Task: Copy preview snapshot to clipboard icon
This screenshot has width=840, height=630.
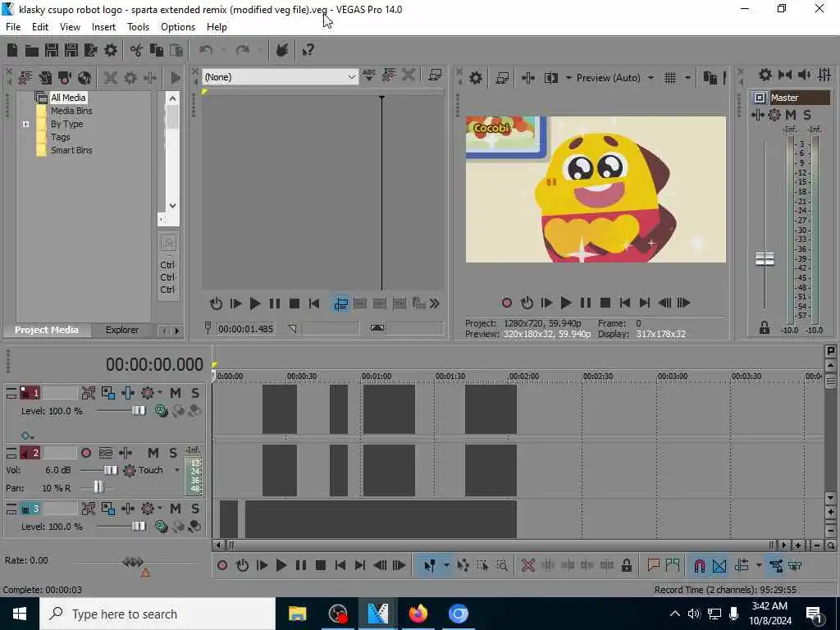Action: 710,78
